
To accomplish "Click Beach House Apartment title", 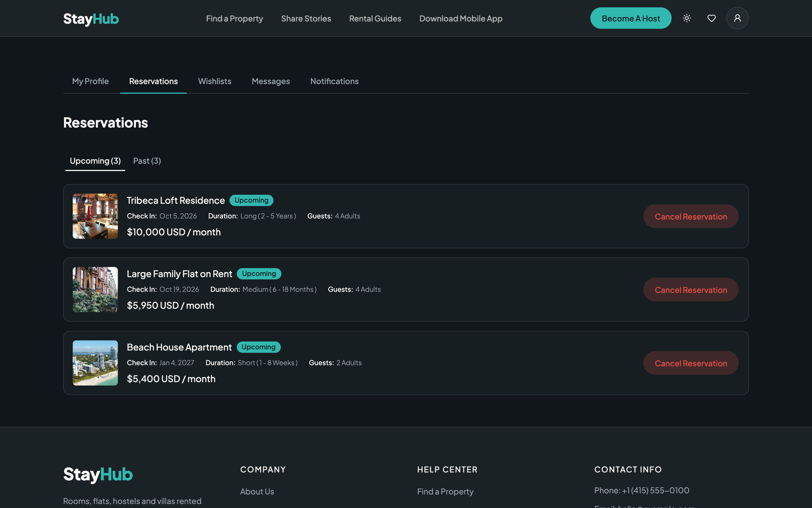I will [x=179, y=347].
